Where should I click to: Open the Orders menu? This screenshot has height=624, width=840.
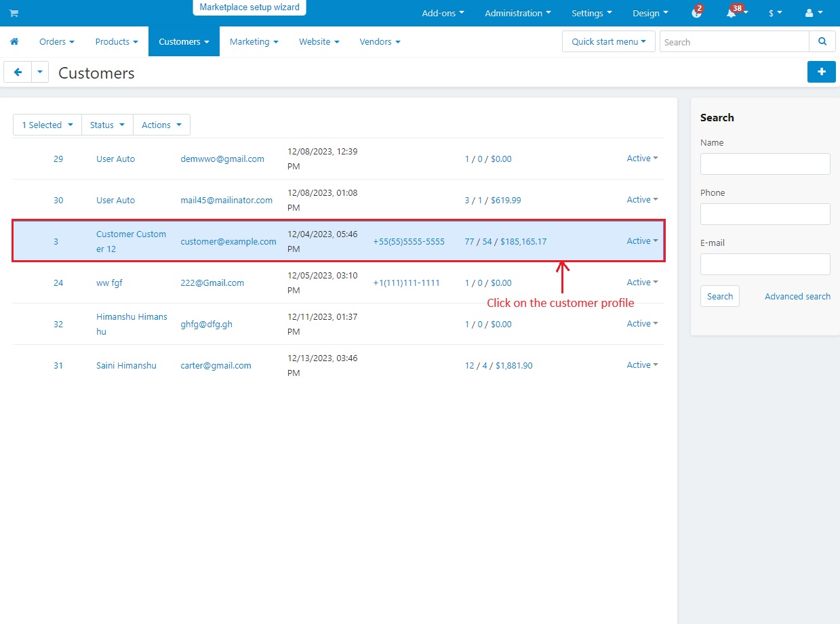(57, 41)
